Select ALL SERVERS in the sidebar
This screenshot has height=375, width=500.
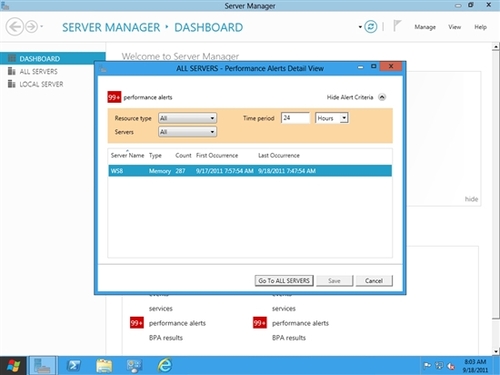38,71
